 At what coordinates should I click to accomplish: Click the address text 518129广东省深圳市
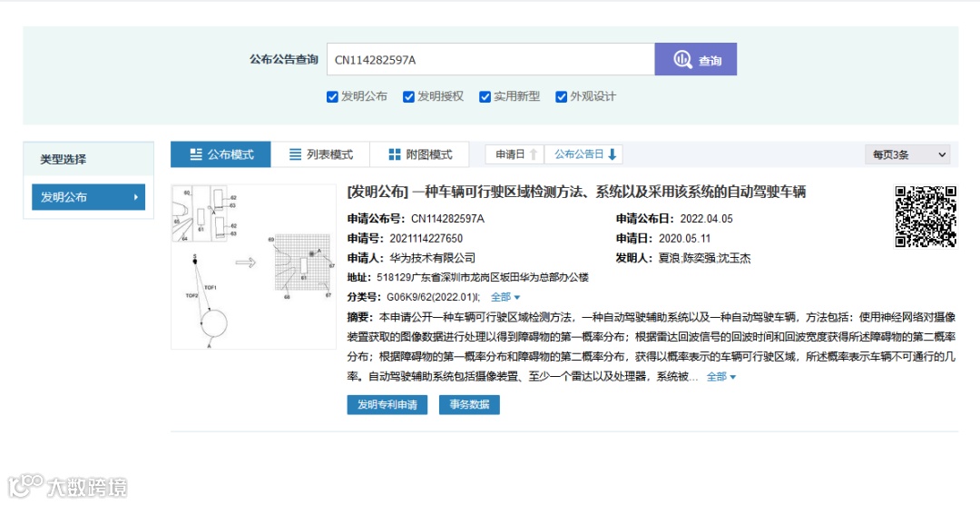point(483,277)
